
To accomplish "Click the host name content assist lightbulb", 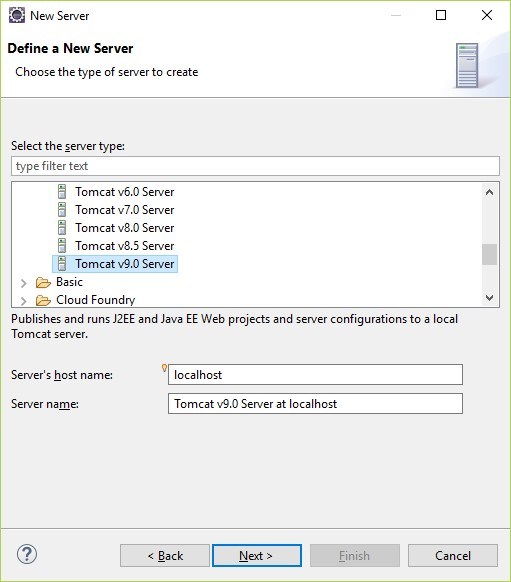I will point(164,368).
